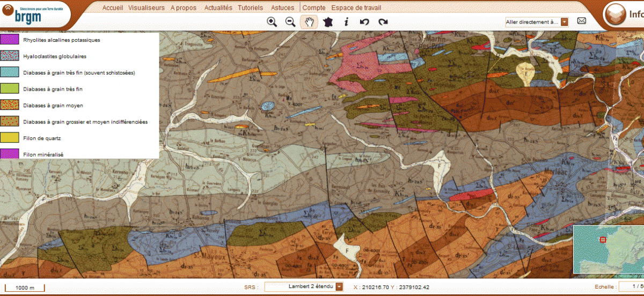Open the 'Aller directement à...' dropdown
Image resolution: width=644 pixels, height=296 pixels.
(x=564, y=22)
